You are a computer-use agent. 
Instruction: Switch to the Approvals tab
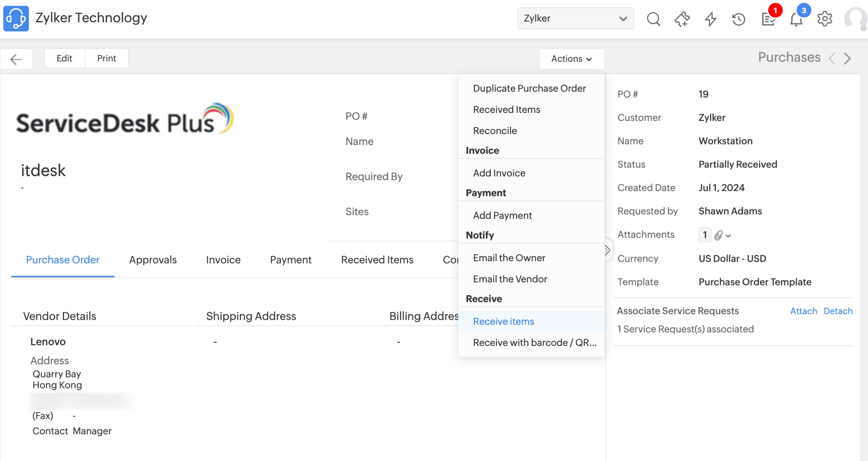tap(153, 260)
